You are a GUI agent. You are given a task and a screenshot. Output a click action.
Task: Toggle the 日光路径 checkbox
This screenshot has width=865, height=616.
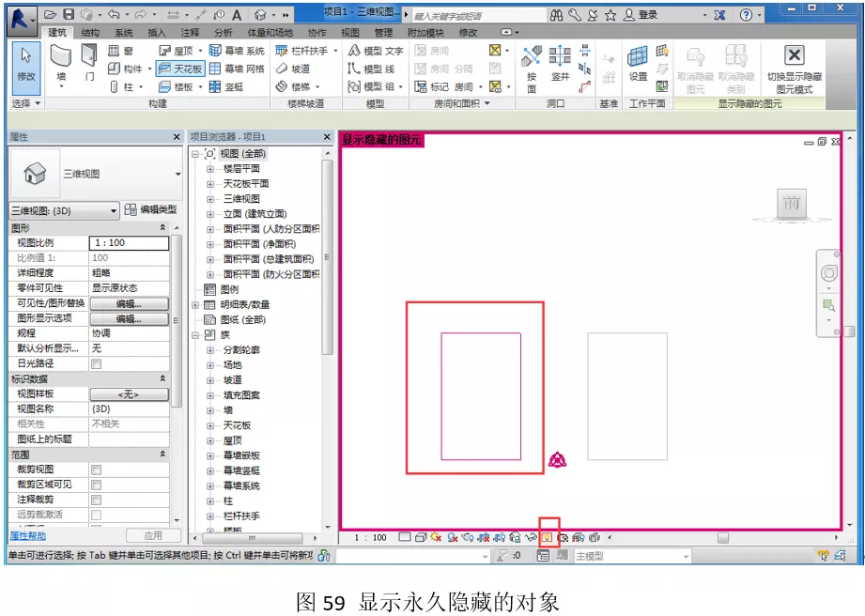coord(97,364)
